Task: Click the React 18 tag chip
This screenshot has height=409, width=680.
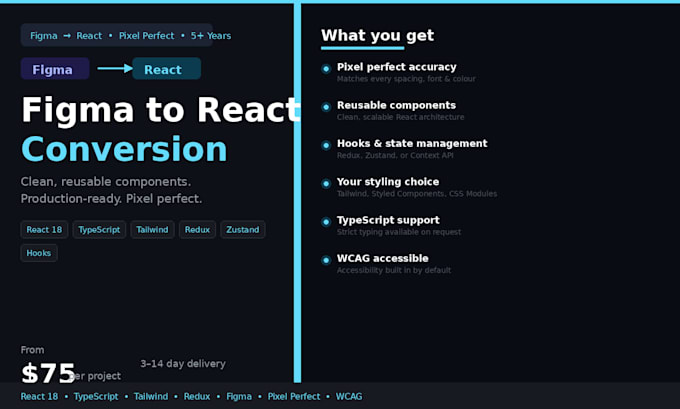Action: [44, 229]
